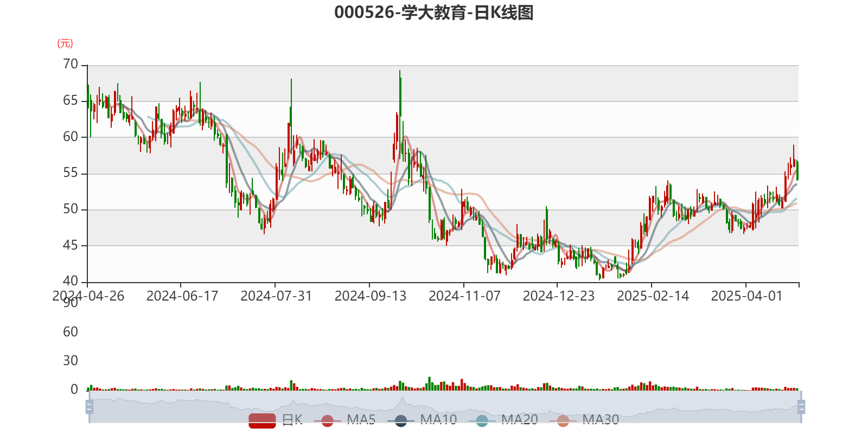The image size is (868, 434).
Task: Grab the right data zoom slider handle
Action: 801,407
